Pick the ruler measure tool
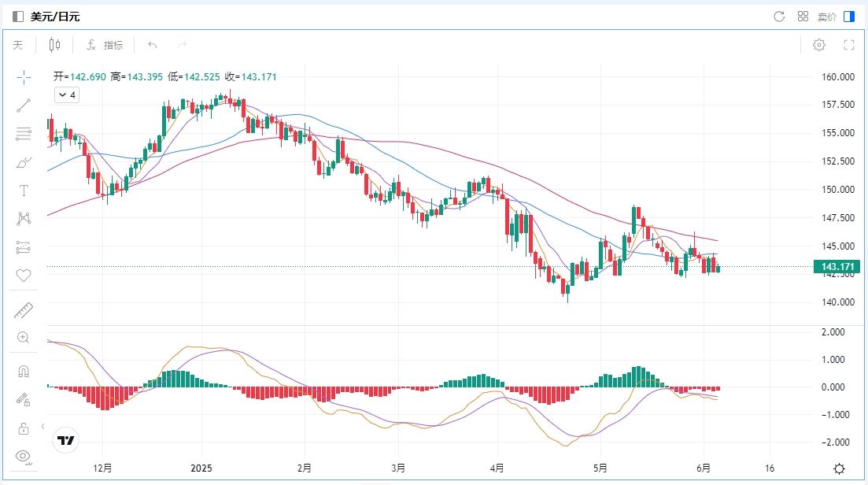This screenshot has height=485, width=868. click(24, 310)
